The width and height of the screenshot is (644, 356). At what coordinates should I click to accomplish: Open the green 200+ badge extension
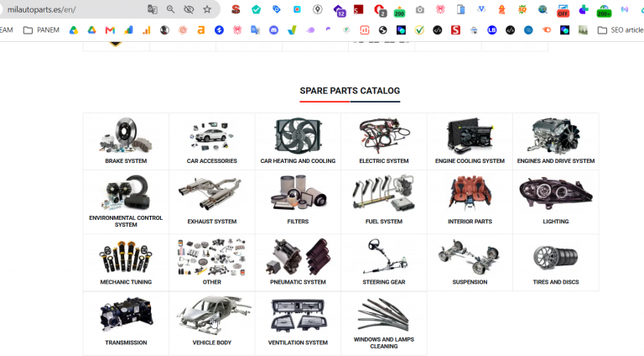pyautogui.click(x=604, y=11)
